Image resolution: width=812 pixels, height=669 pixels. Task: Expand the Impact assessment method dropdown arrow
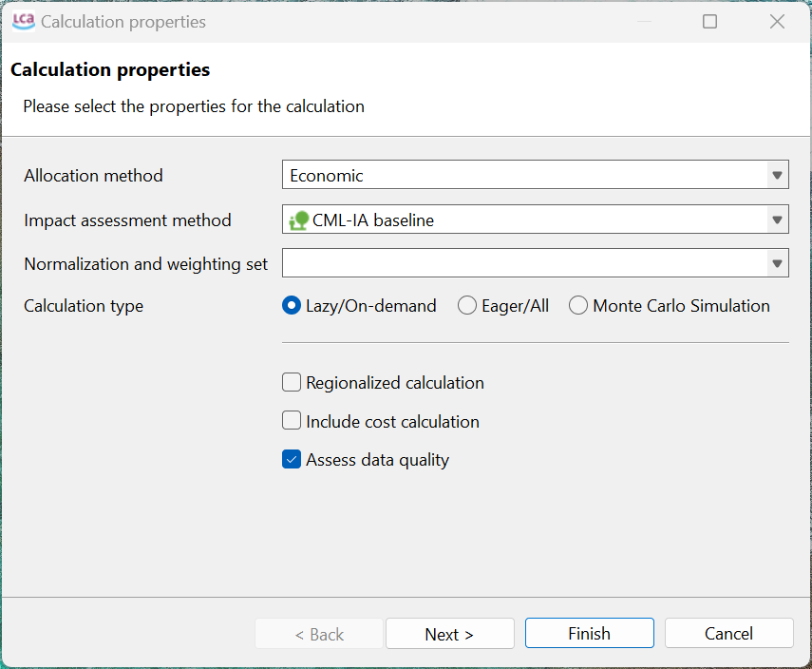click(777, 220)
